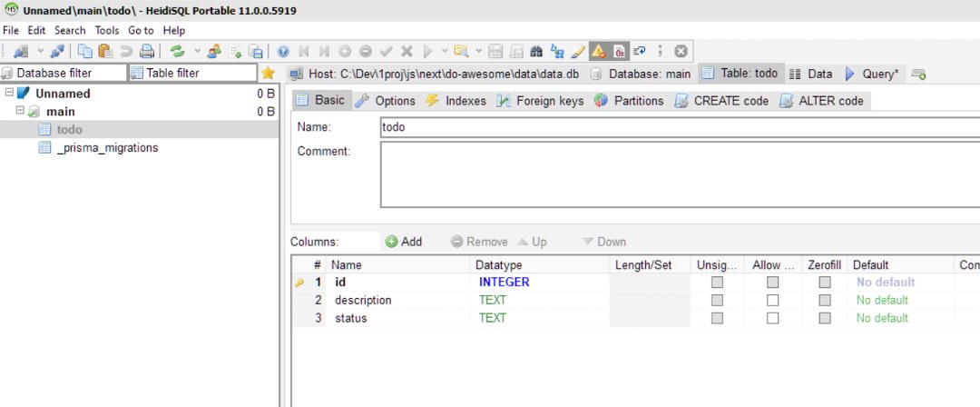Click the Run query play icon
Viewport: 980px width, 407px height.
[428, 51]
